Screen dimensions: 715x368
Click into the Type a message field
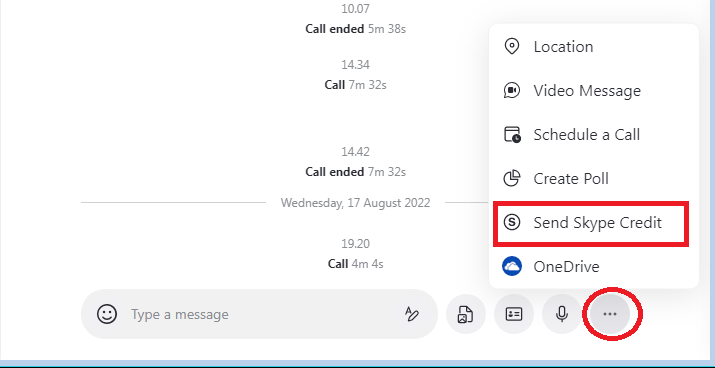click(x=260, y=314)
